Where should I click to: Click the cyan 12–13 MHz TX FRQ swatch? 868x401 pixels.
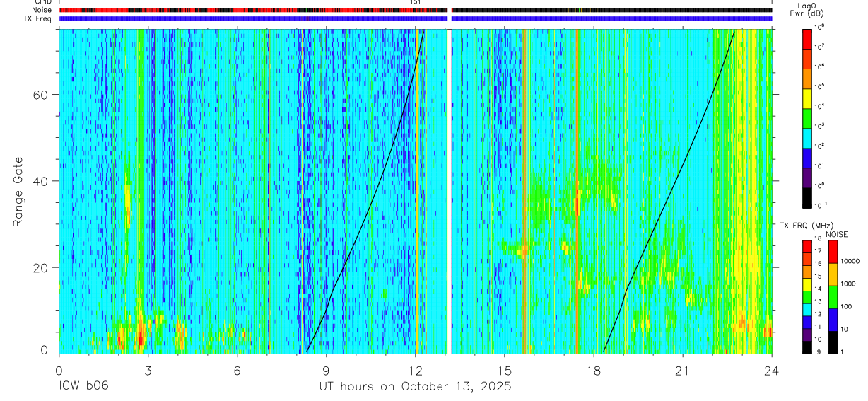click(x=807, y=310)
